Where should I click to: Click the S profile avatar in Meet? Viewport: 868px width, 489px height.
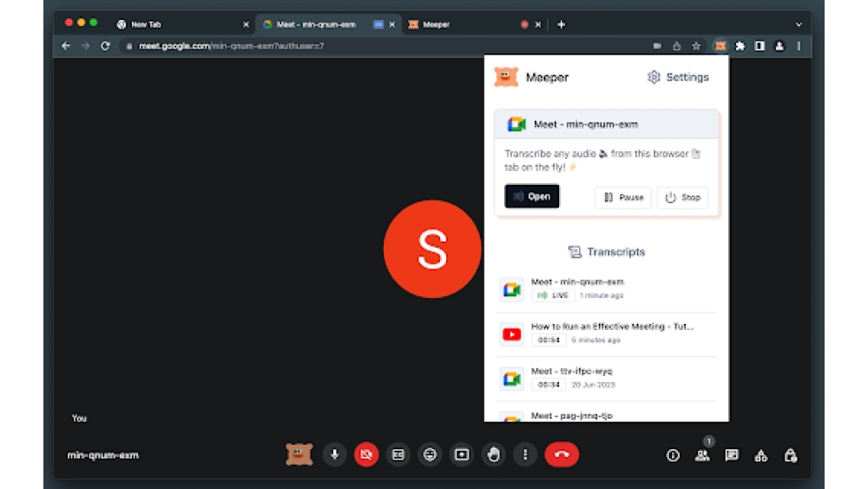432,249
